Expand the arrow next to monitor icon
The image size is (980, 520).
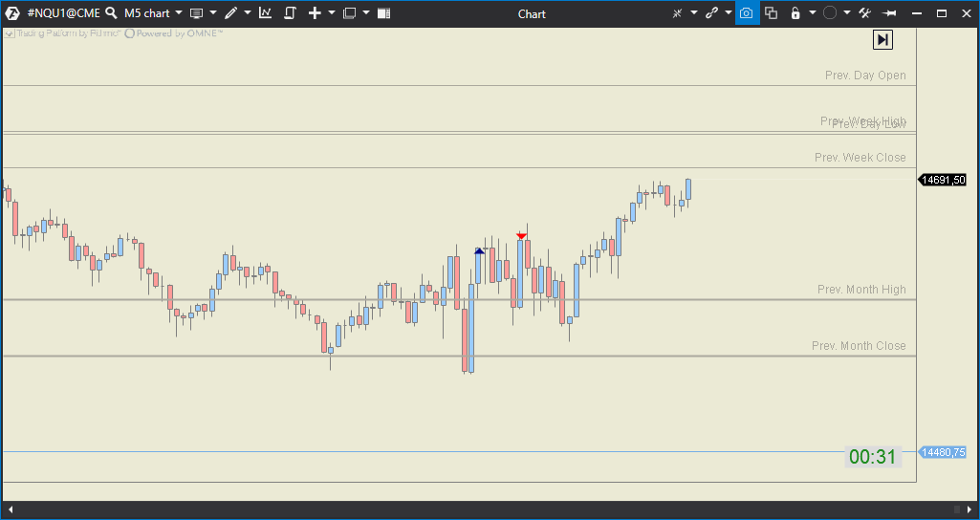[212, 13]
